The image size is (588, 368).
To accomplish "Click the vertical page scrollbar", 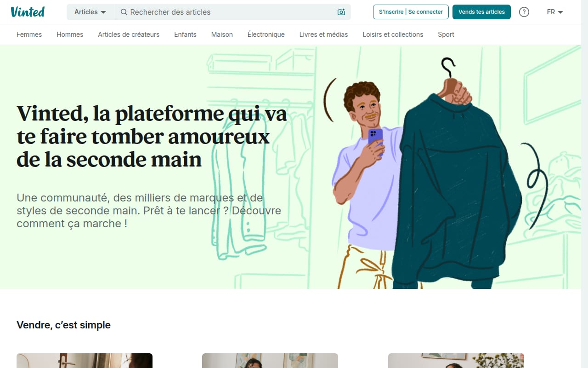I will click(584, 184).
